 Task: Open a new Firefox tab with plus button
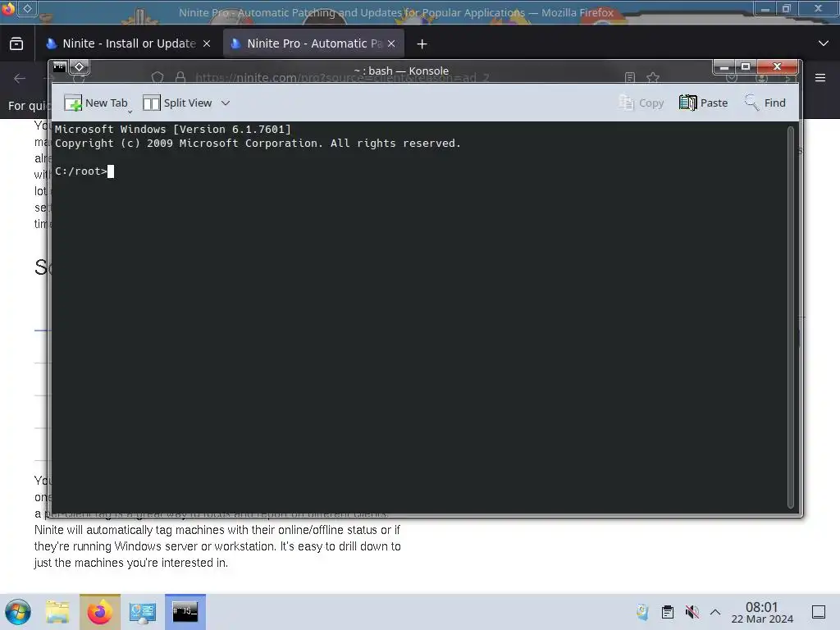click(422, 44)
